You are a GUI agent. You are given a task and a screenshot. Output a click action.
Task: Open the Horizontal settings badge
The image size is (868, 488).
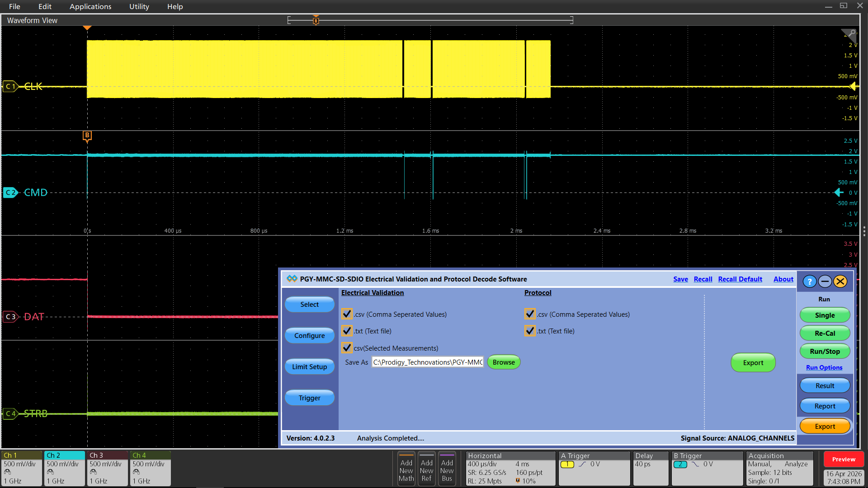[510, 469]
